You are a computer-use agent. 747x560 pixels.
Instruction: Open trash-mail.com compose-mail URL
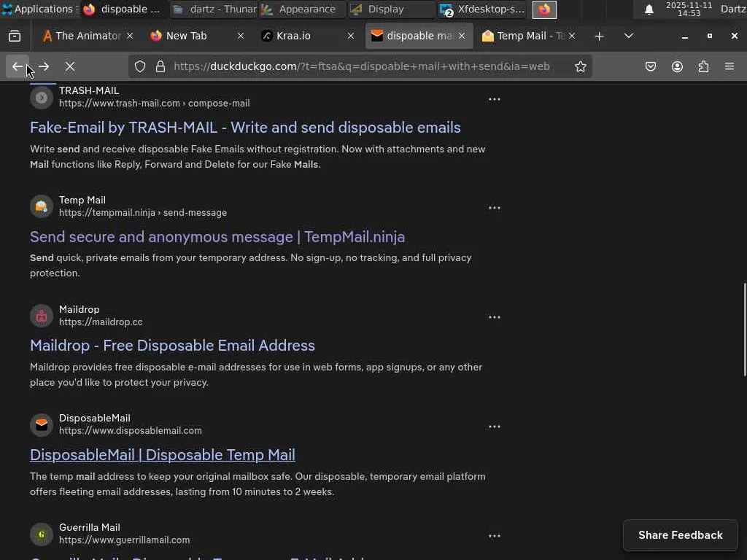click(155, 104)
